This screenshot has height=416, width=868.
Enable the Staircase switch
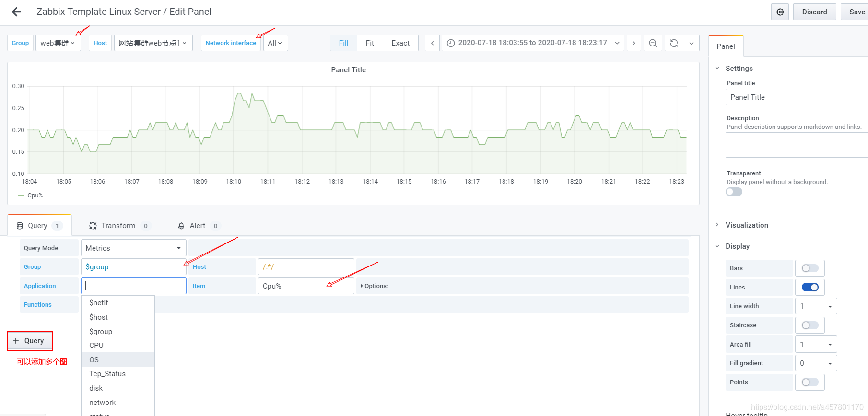810,325
